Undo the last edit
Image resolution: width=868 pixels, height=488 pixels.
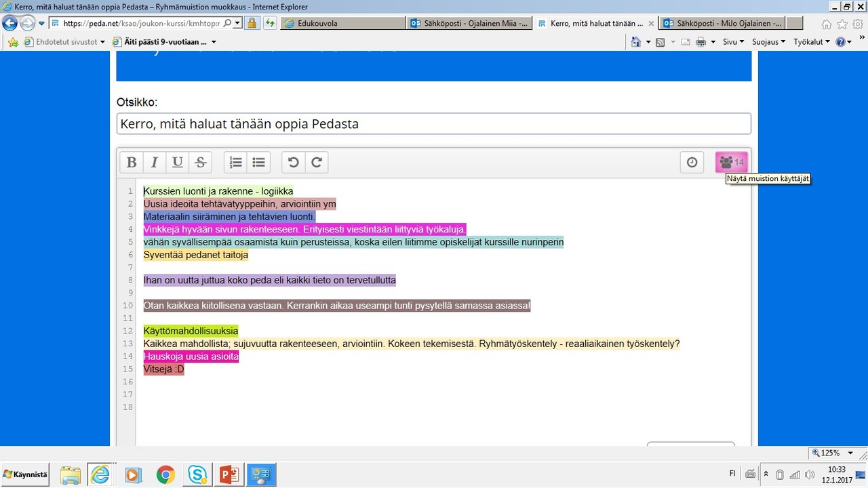coord(294,163)
